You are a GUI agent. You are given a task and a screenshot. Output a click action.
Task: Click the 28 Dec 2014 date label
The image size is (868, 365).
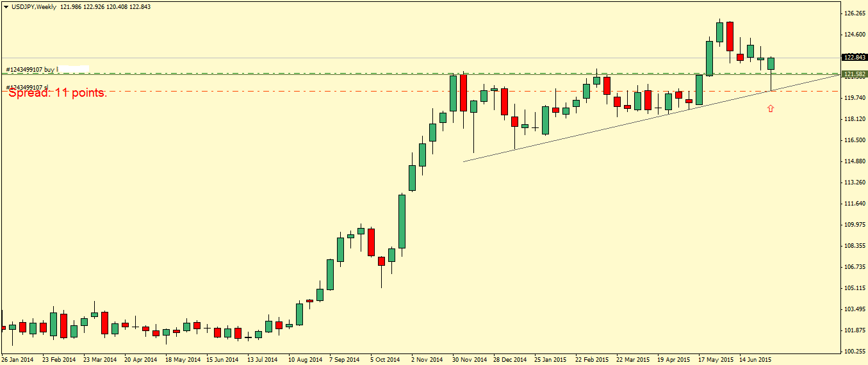510,360
